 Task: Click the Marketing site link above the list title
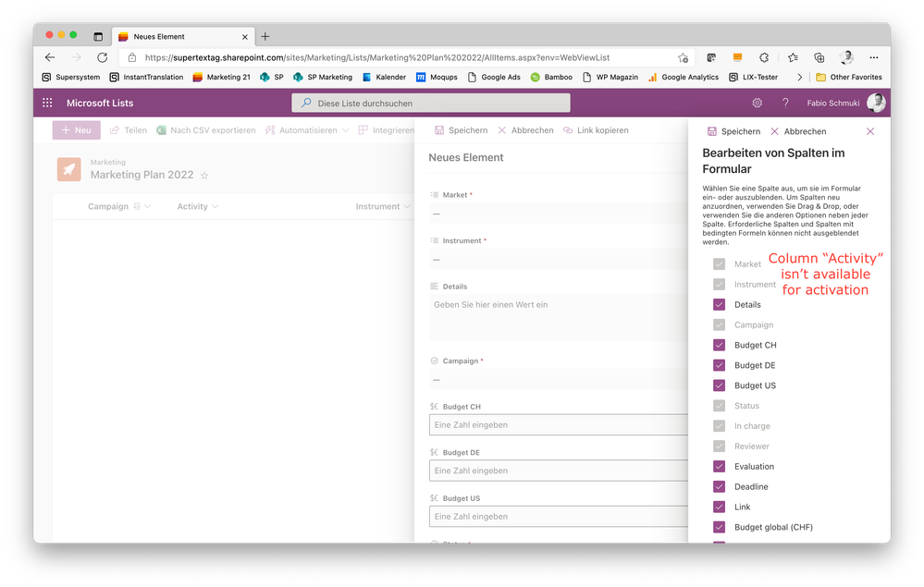click(108, 162)
